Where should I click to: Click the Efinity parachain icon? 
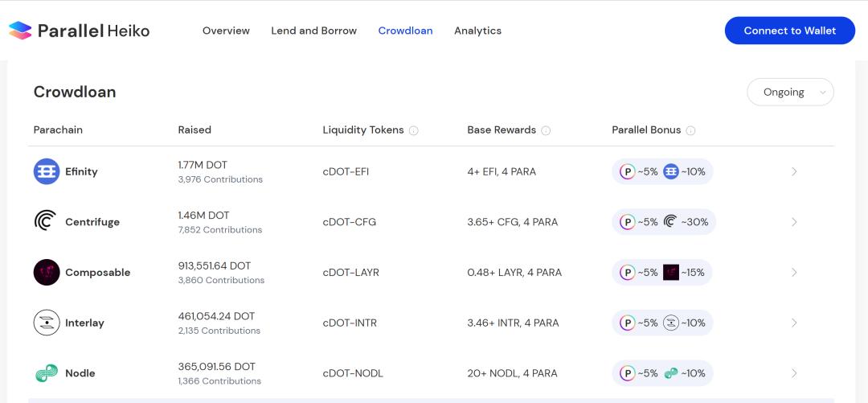click(x=47, y=171)
